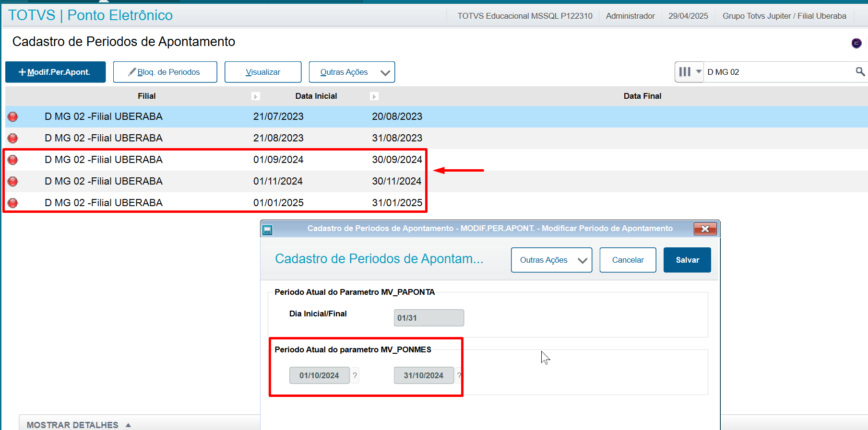Click the Salvar button

(x=687, y=260)
